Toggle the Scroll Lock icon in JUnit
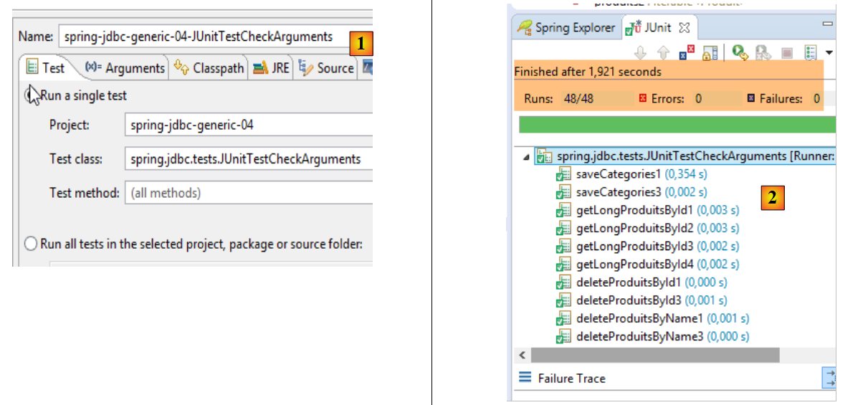The image size is (868, 405). 710,52
